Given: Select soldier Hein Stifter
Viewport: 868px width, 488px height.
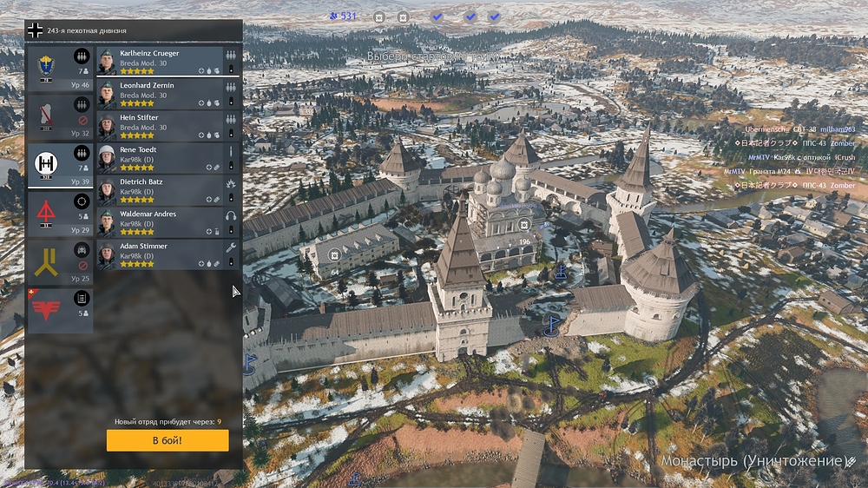Looking at the screenshot, I should 168,126.
